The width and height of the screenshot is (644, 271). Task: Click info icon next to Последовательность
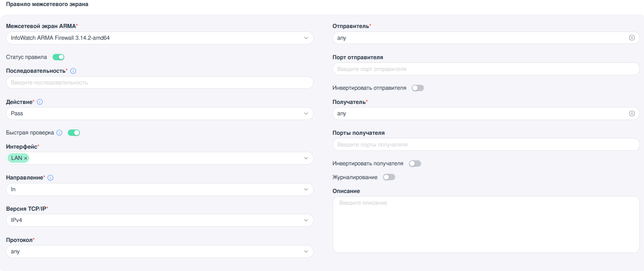(x=73, y=71)
